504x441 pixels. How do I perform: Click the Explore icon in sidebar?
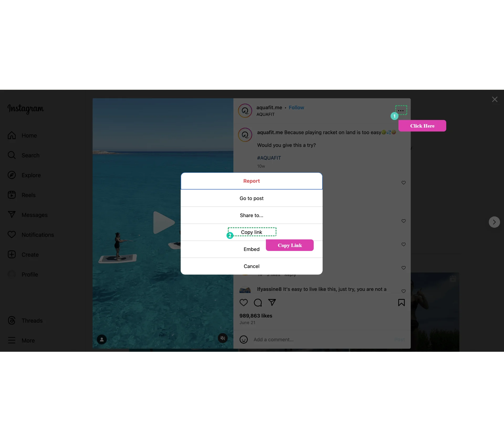(x=12, y=175)
